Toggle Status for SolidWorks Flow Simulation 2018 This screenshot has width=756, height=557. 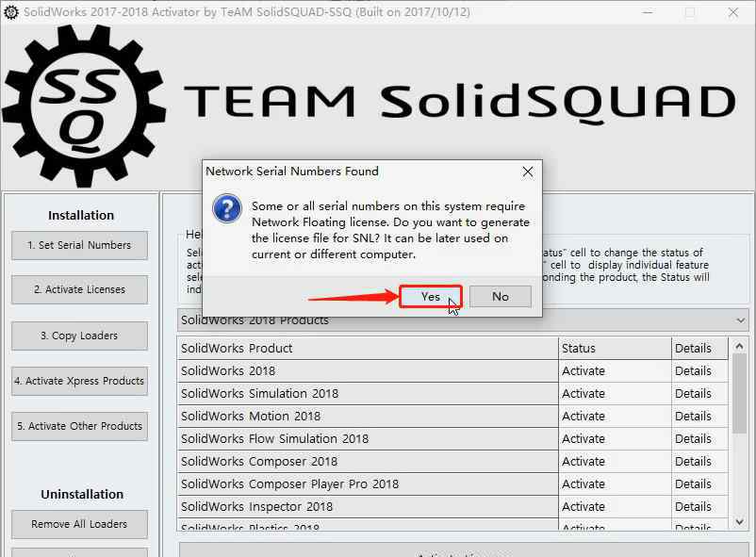[615, 439]
